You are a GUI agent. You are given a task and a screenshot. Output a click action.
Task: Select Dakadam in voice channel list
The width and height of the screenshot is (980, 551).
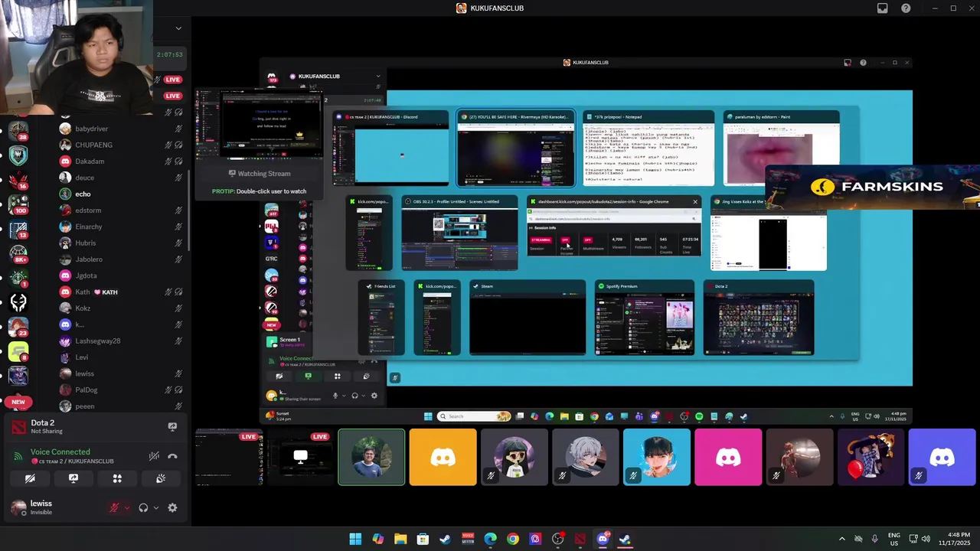90,161
